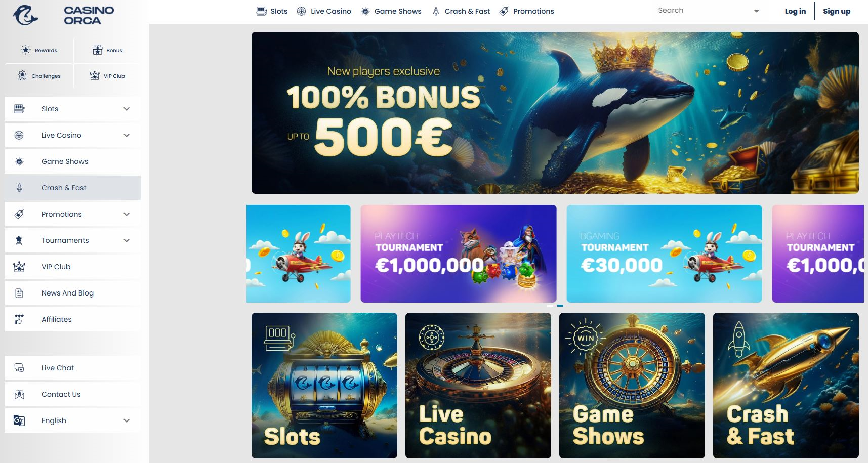
Task: Open the English language dropdown
Action: coord(73,420)
